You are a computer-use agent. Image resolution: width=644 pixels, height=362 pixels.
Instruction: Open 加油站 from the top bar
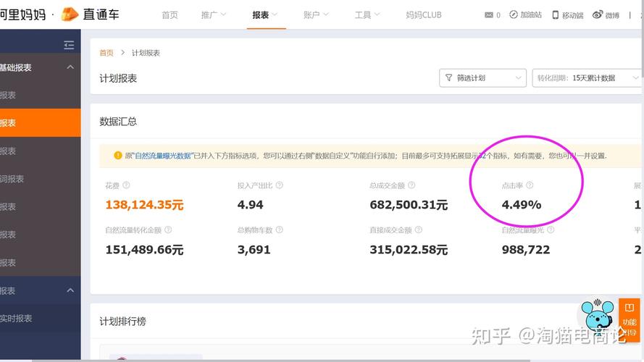[525, 14]
